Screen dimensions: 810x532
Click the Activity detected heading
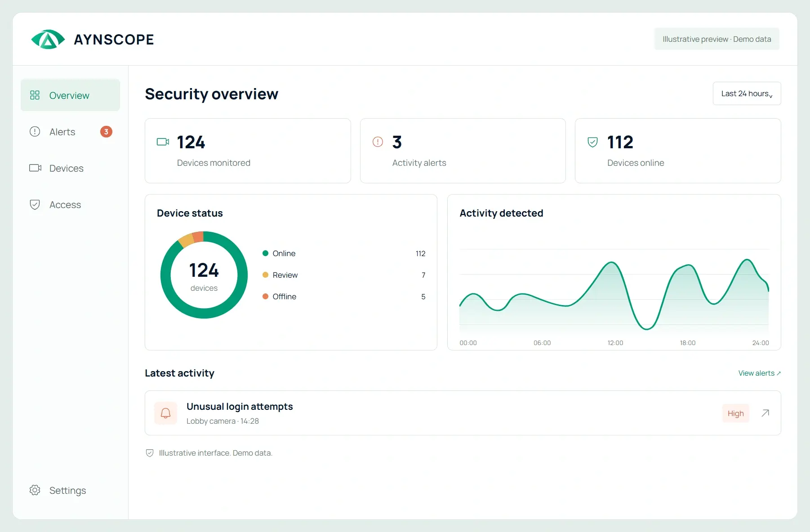pyautogui.click(x=501, y=213)
